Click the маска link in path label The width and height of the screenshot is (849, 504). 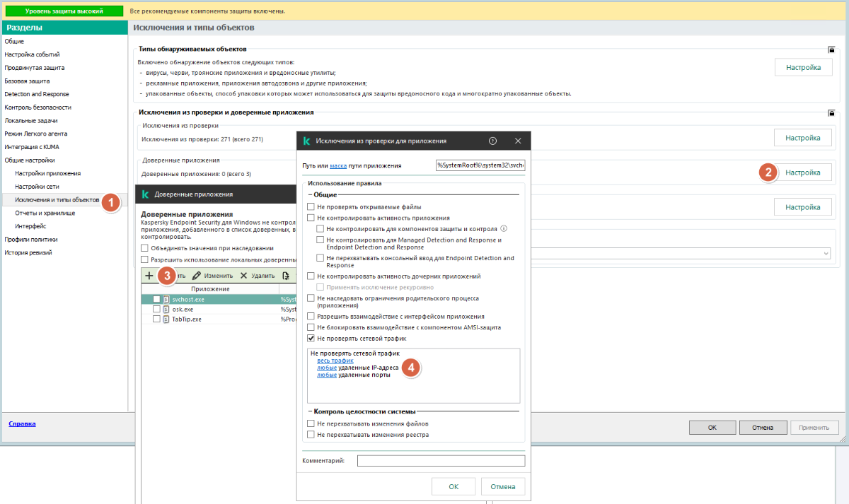click(338, 165)
